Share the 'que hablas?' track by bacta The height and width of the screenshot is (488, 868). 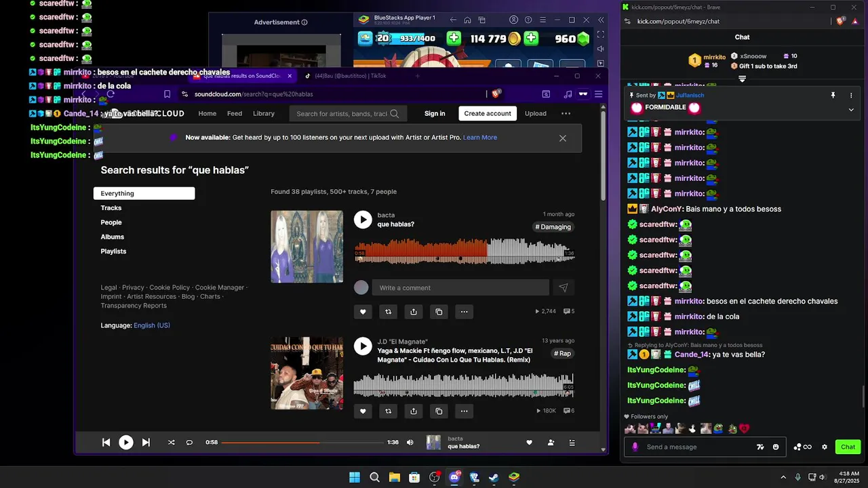coord(414,312)
